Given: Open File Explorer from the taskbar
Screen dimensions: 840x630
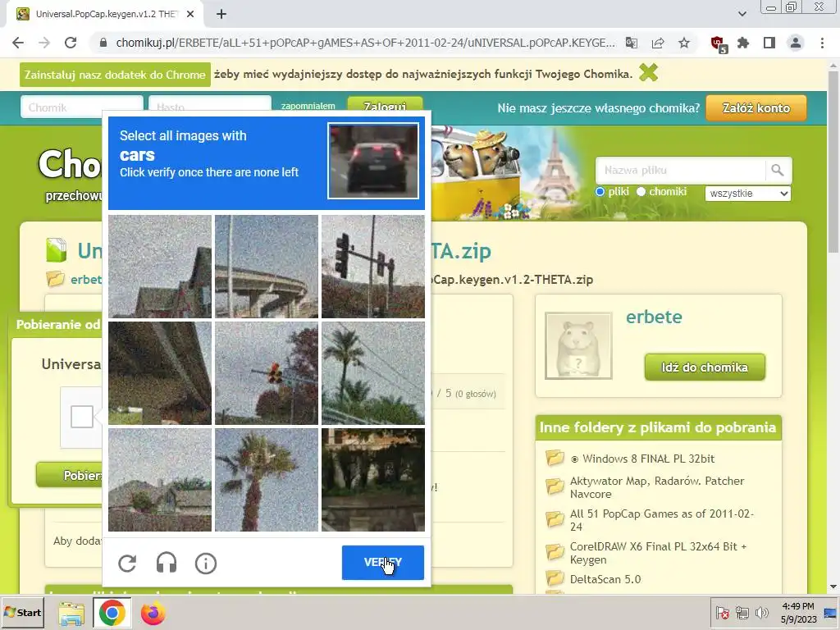Looking at the screenshot, I should pyautogui.click(x=71, y=614).
